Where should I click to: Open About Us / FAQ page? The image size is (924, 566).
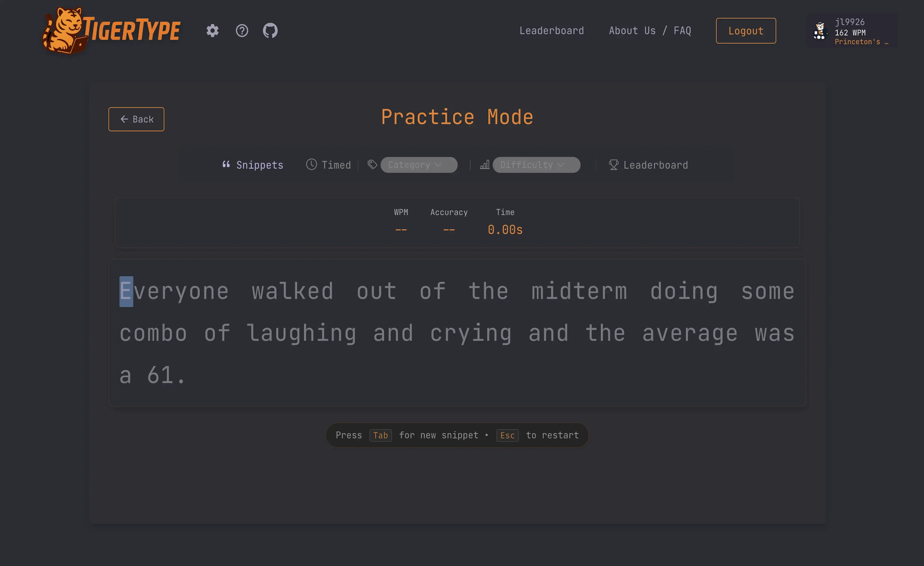click(x=650, y=31)
